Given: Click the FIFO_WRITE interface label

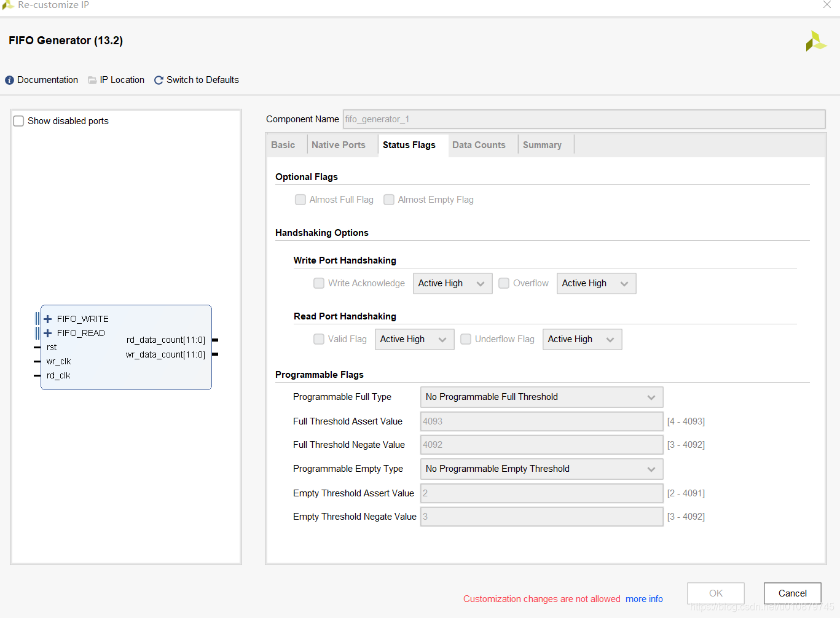Looking at the screenshot, I should click(83, 319).
